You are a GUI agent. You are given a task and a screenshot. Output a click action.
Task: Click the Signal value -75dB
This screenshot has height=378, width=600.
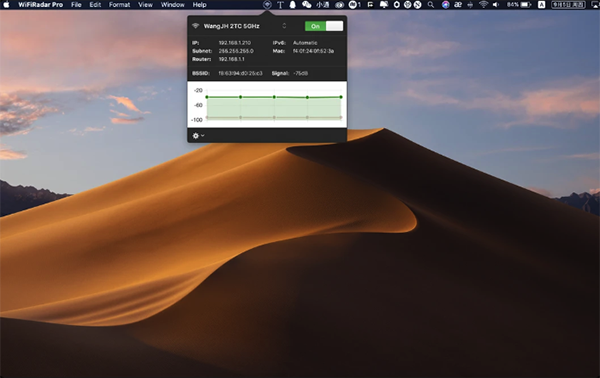[x=300, y=73]
